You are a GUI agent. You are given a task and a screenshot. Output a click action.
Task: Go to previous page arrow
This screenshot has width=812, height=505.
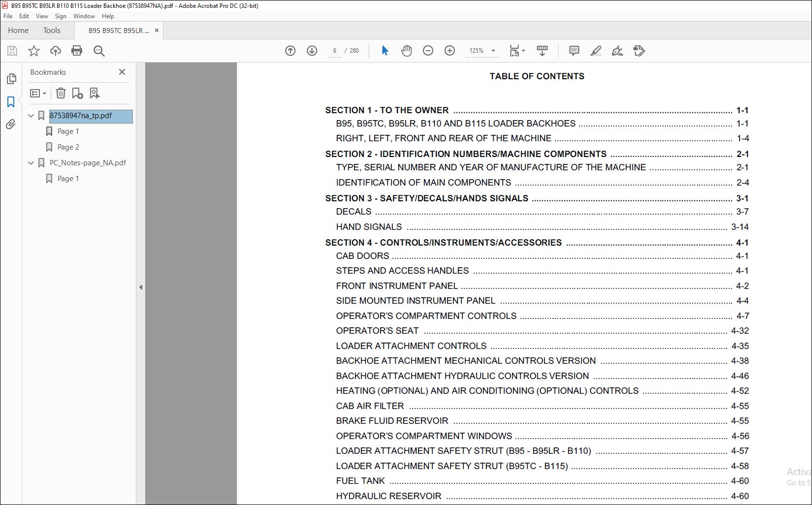(290, 51)
